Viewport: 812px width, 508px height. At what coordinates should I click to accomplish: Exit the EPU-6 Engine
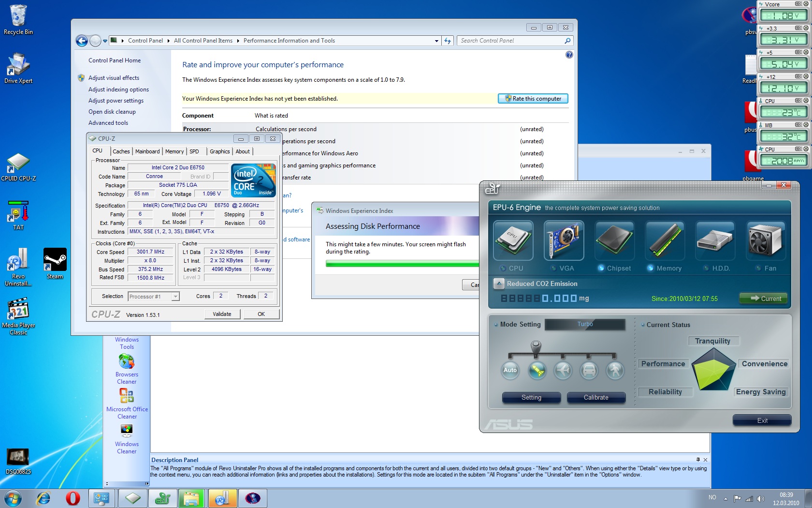click(762, 420)
